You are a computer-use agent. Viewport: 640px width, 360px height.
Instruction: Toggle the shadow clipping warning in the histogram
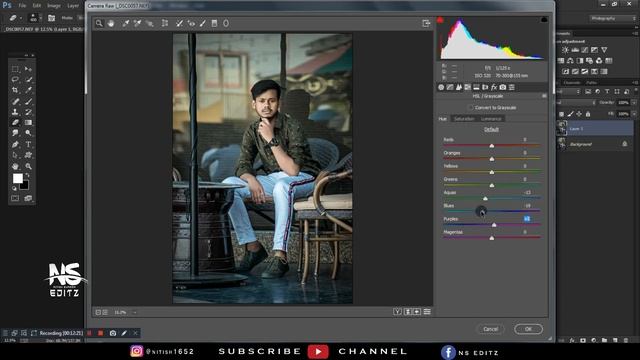pyautogui.click(x=440, y=20)
